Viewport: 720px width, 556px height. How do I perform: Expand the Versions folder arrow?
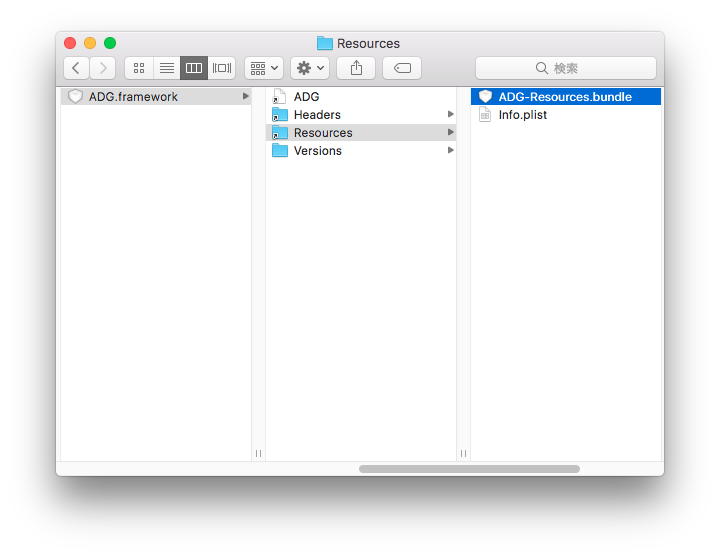click(x=451, y=151)
